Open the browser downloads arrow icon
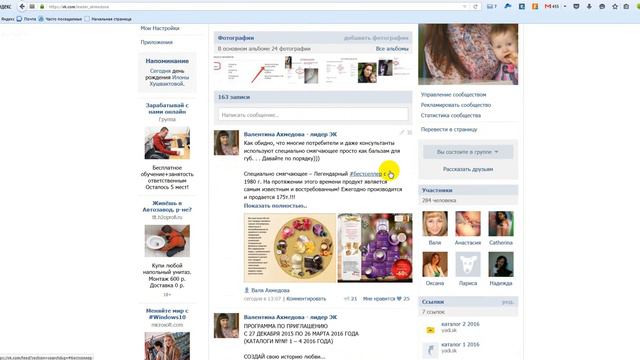This screenshot has height=360, width=640. [x=589, y=7]
